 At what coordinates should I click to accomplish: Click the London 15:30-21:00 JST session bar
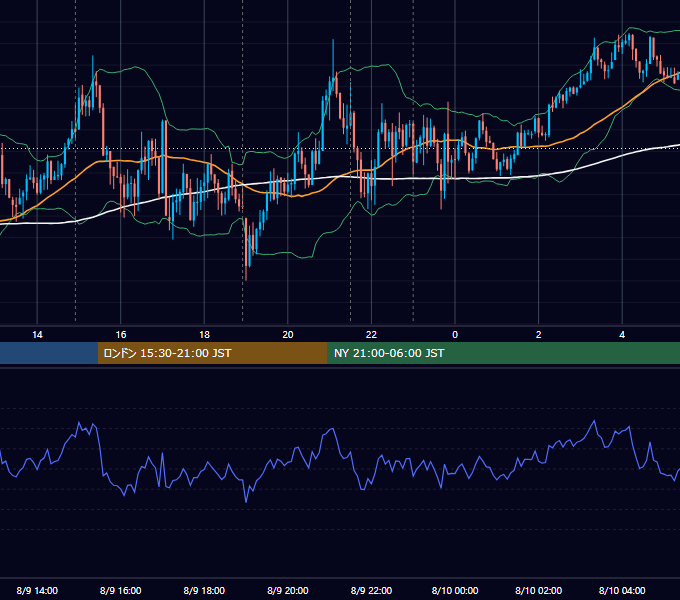coord(212,353)
